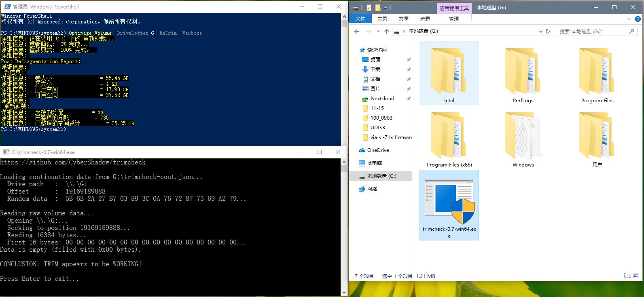Select 此电脑 in navigation pane
644x297 pixels.
(x=371, y=163)
